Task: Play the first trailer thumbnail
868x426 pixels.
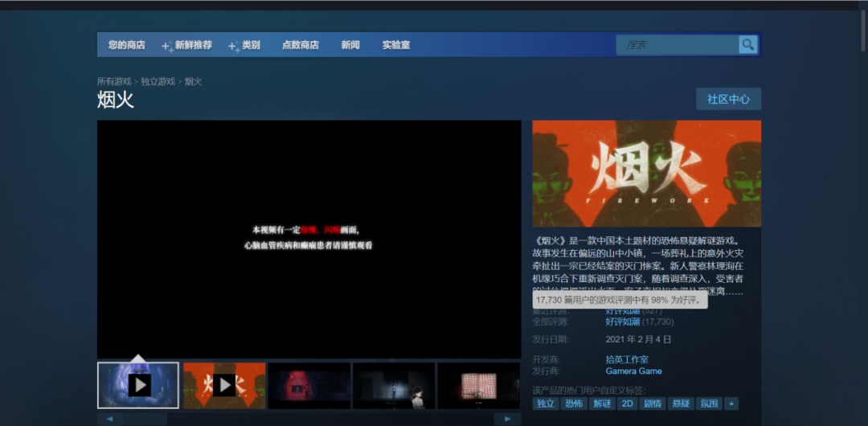Action: [x=138, y=385]
